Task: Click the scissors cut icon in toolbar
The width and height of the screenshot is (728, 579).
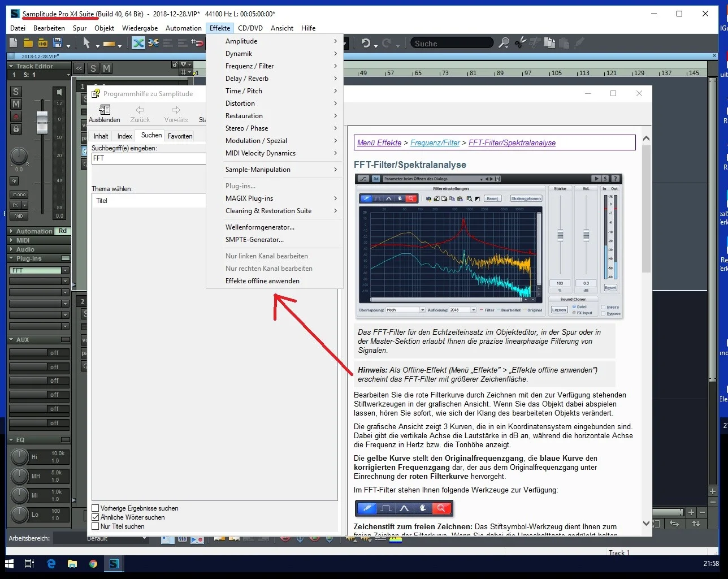Action: click(520, 43)
